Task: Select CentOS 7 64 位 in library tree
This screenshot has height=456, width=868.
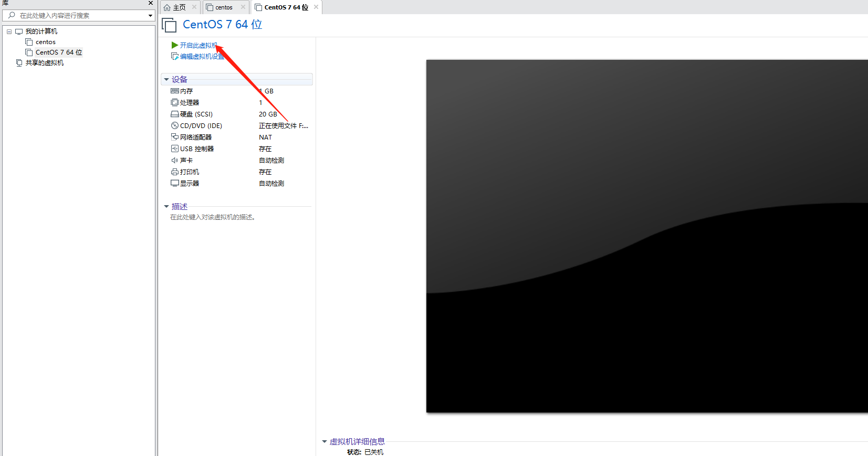Action: pos(59,52)
